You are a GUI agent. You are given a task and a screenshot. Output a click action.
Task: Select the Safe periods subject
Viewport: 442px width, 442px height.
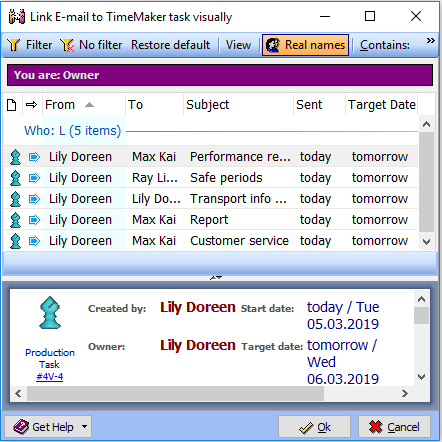[x=226, y=178]
